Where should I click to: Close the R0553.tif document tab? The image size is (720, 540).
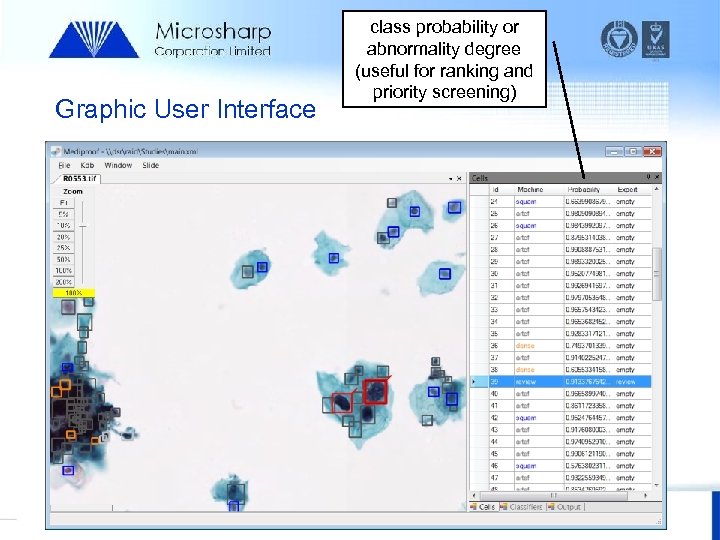click(459, 179)
